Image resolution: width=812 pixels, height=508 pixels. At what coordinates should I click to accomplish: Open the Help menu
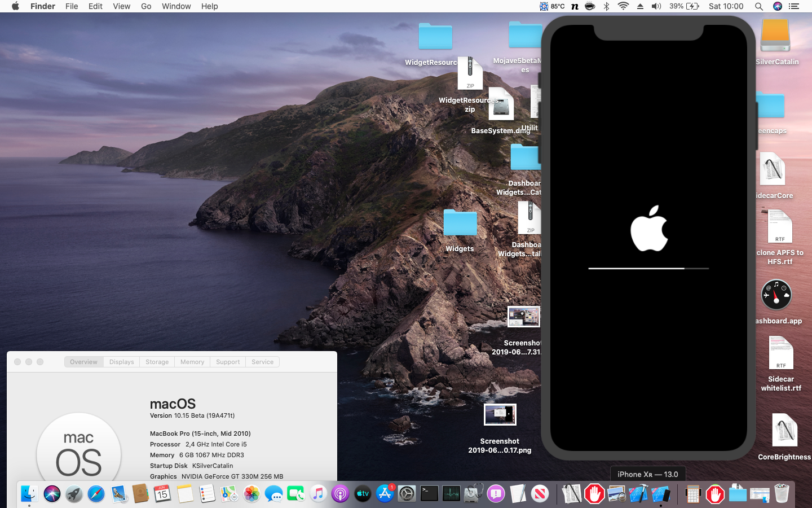click(209, 6)
